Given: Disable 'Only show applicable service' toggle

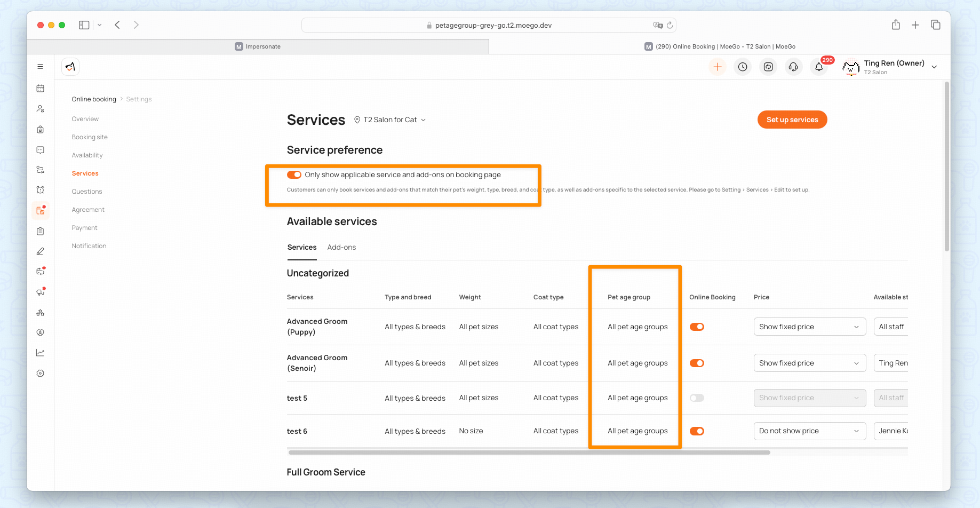Looking at the screenshot, I should [294, 175].
